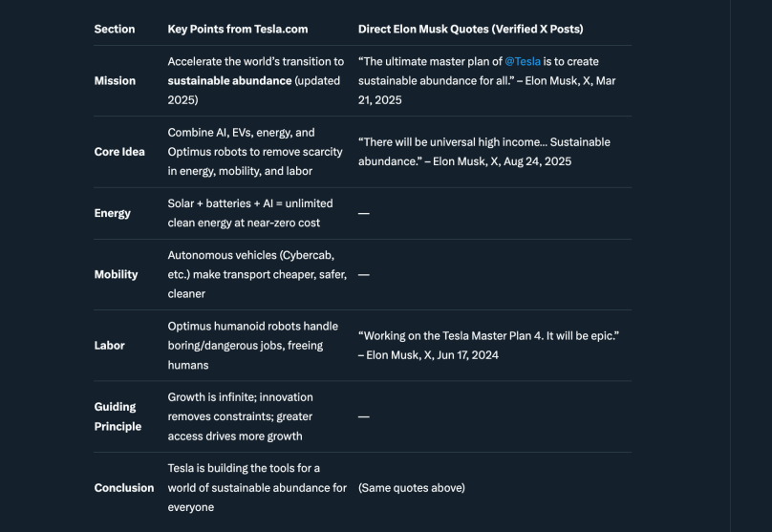
Task: Select the "Mission" row label
Action: click(x=115, y=81)
